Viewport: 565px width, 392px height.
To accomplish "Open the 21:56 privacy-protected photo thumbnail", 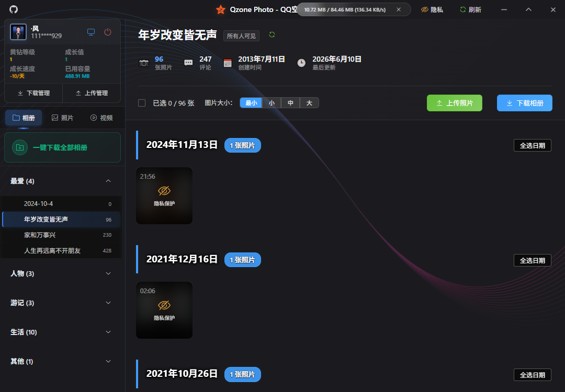I will pyautogui.click(x=164, y=196).
